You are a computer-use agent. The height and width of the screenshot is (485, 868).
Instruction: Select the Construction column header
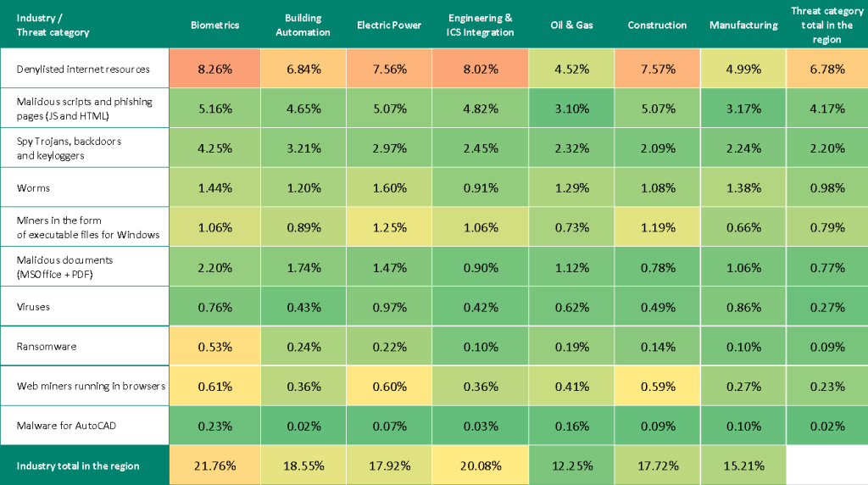point(657,25)
